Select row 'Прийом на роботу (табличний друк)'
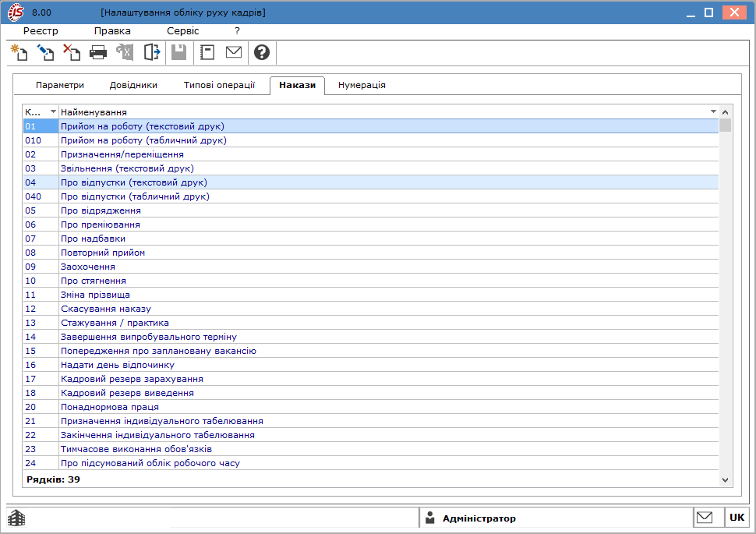The image size is (756, 534). click(x=371, y=140)
